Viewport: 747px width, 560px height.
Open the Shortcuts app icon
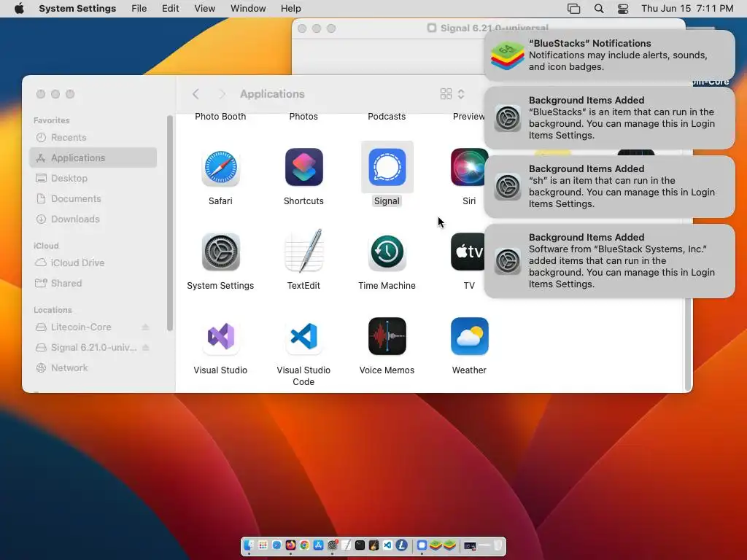303,167
